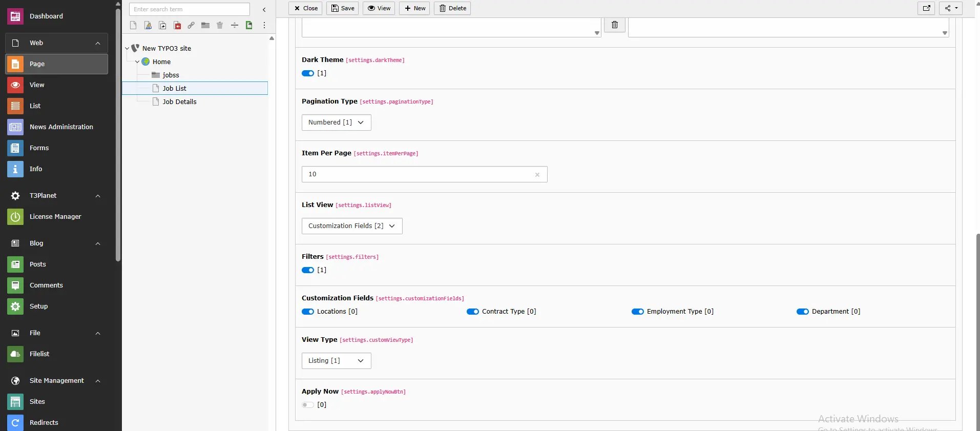Select the external link page icon
Viewport: 980px width, 431px height.
191,25
